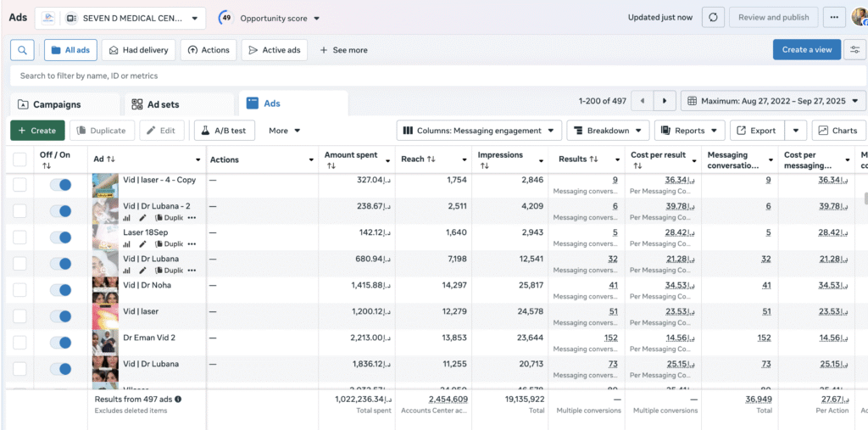
Task: Go to next page of results
Action: click(665, 101)
